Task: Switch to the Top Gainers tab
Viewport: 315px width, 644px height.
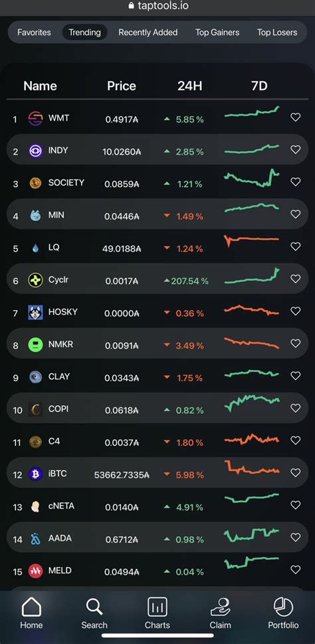Action: coord(217,33)
